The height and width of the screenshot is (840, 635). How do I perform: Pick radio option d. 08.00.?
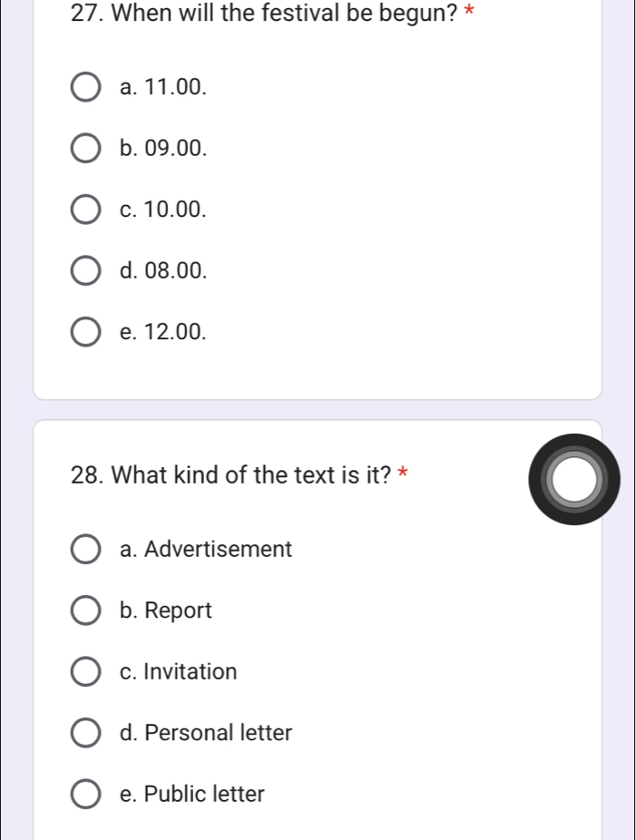86,270
